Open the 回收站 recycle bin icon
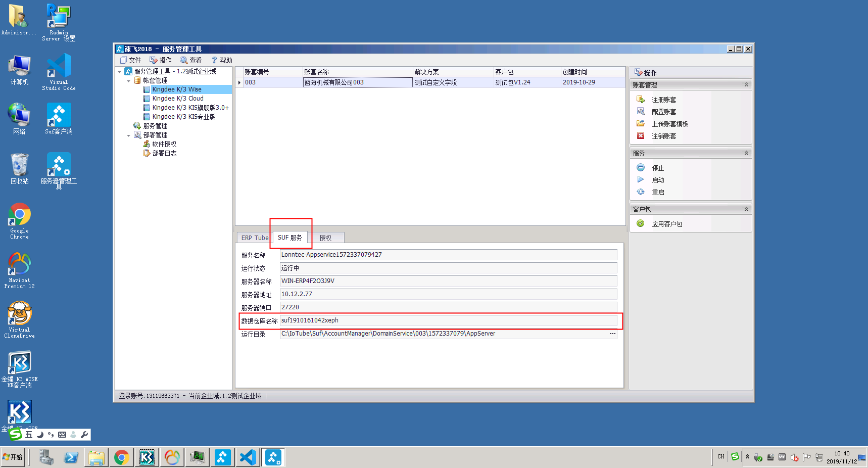Viewport: 868px width, 468px height. tap(19, 169)
